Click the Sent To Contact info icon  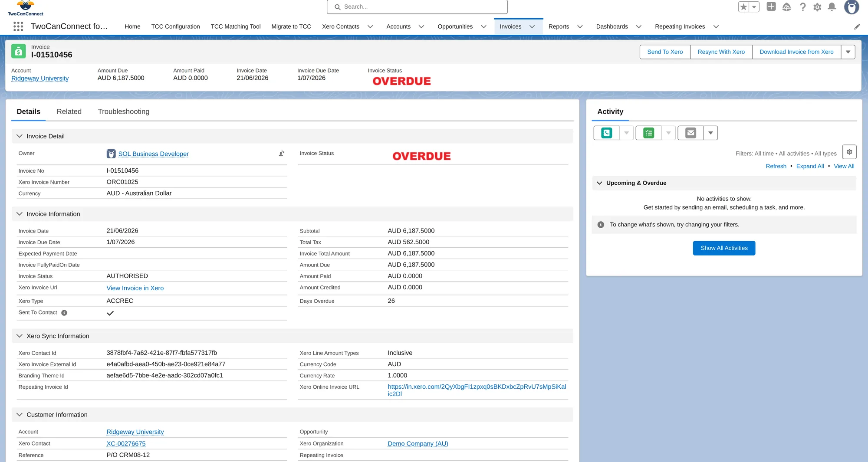pyautogui.click(x=64, y=313)
